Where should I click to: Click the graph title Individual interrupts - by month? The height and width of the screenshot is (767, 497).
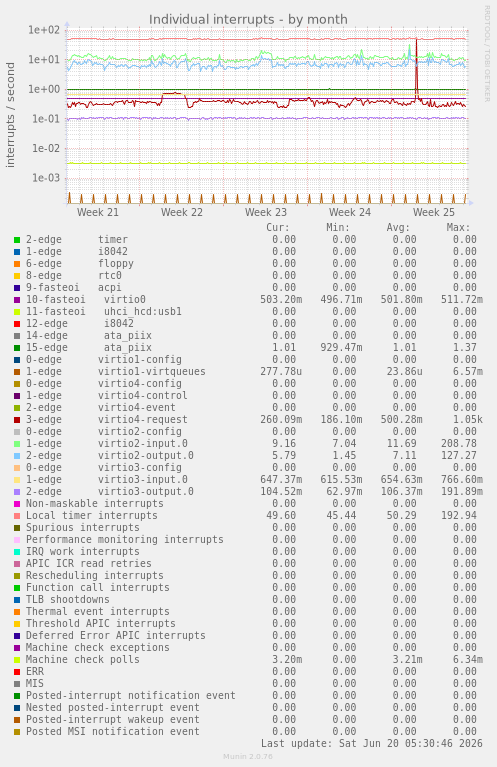tap(248, 20)
